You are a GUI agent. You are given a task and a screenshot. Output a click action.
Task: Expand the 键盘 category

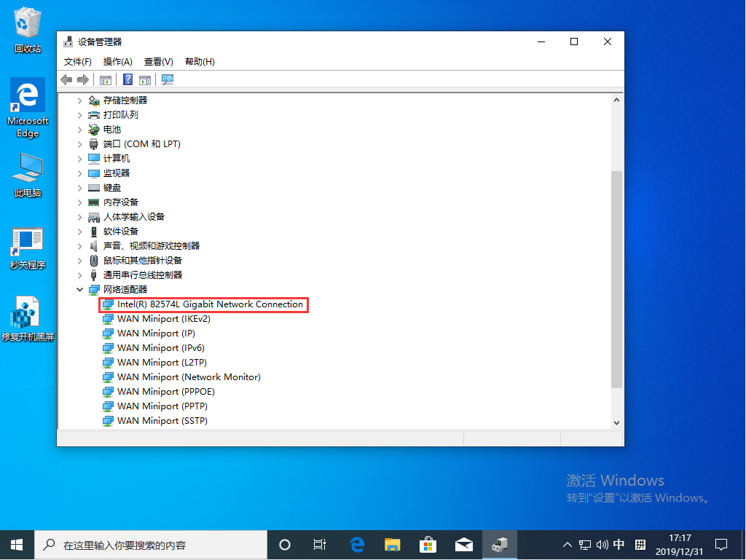(80, 187)
